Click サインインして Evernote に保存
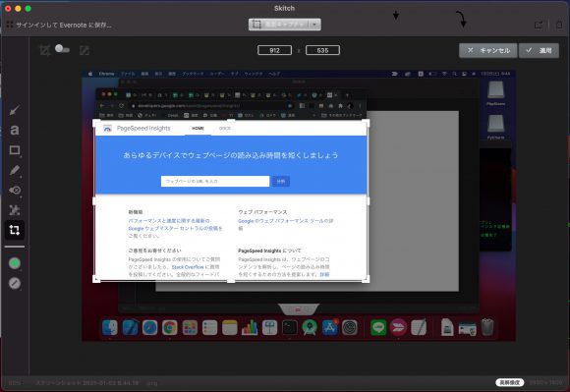The image size is (570, 392). point(64,26)
